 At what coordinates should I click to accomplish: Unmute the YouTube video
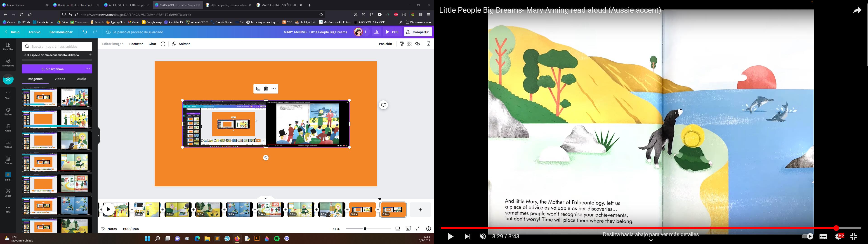coord(483,237)
